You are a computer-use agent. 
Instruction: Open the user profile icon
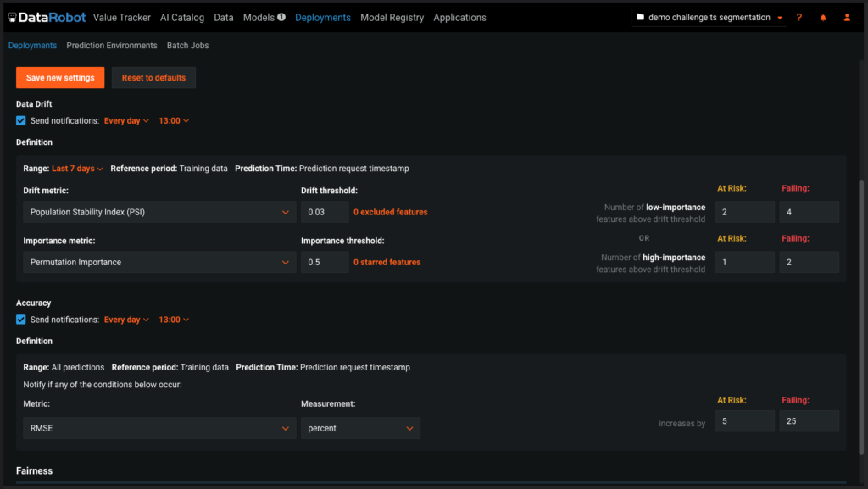[846, 17]
